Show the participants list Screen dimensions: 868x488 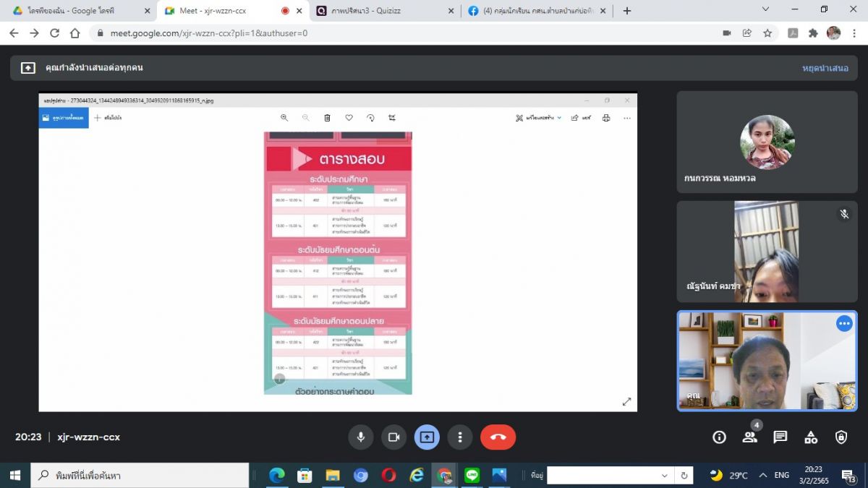tap(749, 437)
